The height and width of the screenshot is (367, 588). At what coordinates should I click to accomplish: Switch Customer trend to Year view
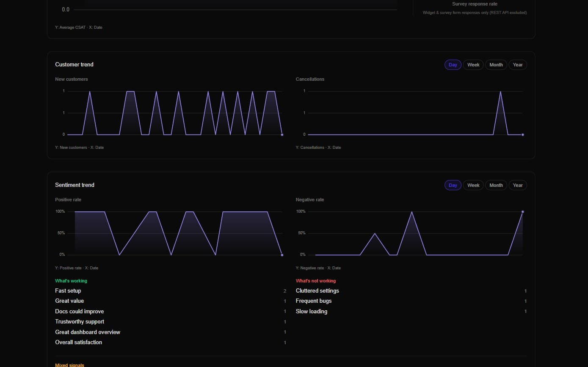[518, 65]
